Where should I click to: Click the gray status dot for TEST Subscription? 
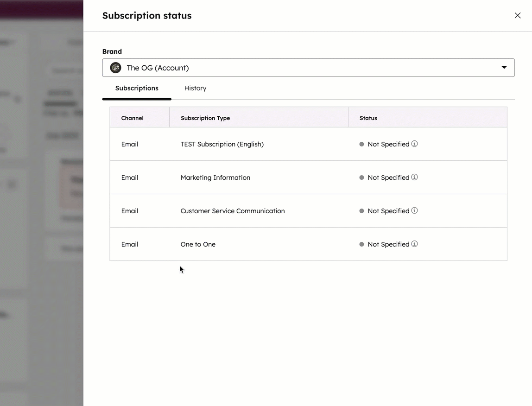(x=361, y=144)
